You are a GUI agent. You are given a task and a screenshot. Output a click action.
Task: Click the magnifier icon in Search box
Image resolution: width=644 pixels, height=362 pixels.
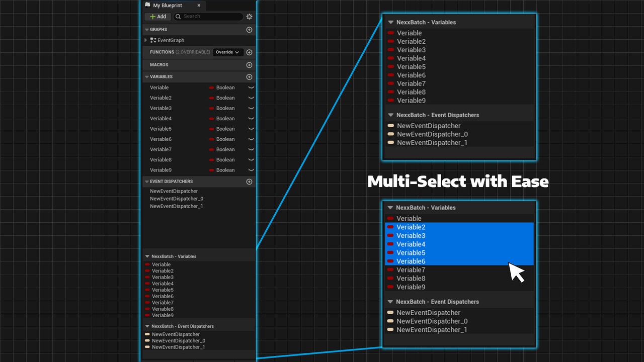tap(179, 17)
